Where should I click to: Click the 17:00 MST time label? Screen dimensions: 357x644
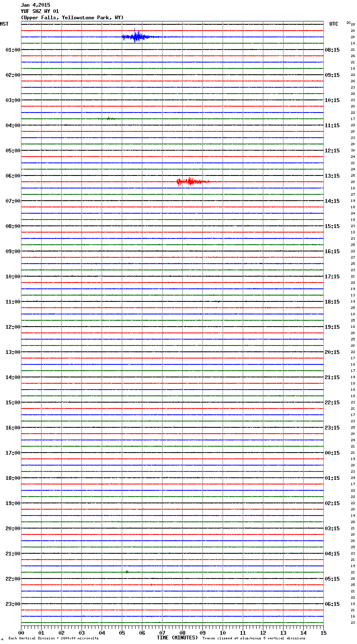point(13,453)
